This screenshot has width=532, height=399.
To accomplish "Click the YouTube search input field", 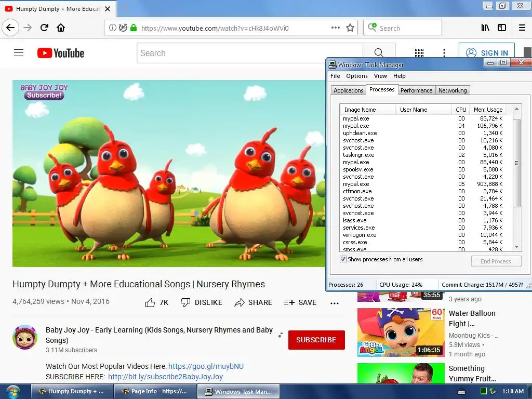I will click(x=250, y=53).
